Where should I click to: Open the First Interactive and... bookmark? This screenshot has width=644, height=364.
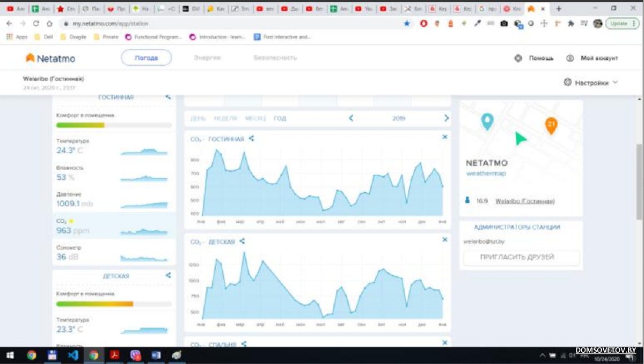coord(282,37)
